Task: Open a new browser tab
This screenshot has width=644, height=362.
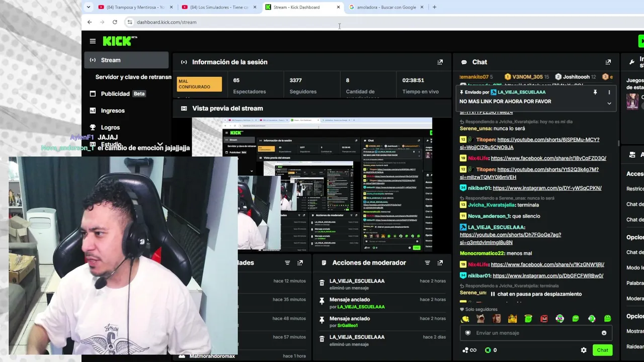Action: click(x=434, y=7)
